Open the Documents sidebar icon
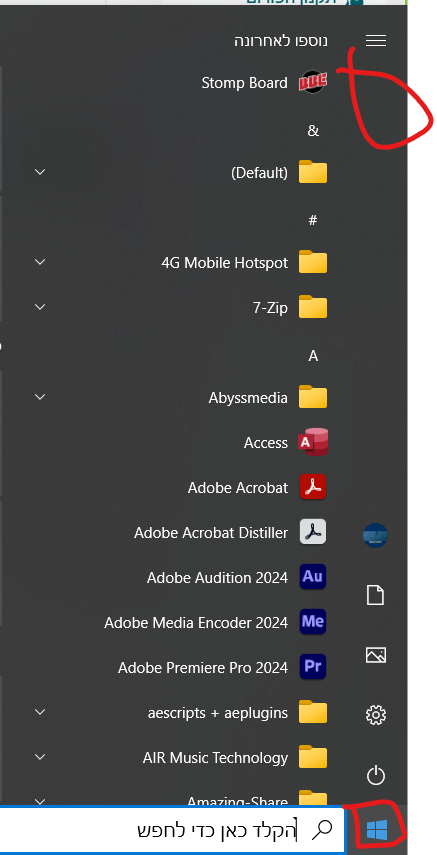Image resolution: width=437 pixels, height=855 pixels. (x=375, y=595)
